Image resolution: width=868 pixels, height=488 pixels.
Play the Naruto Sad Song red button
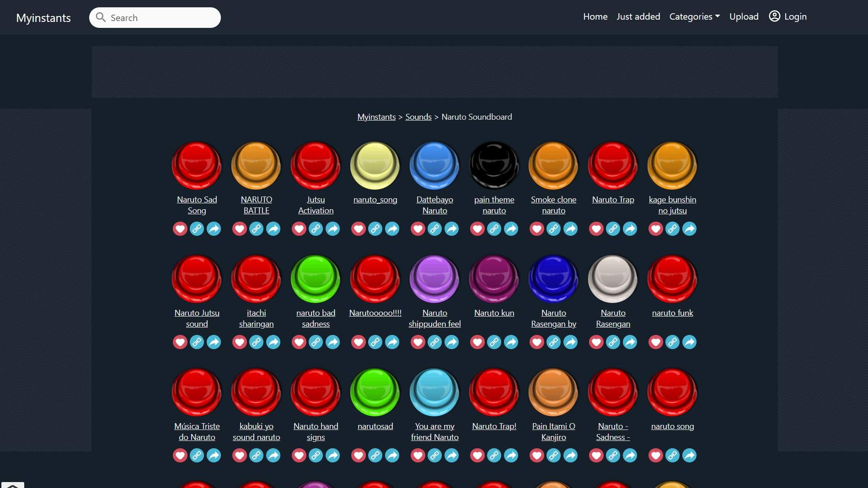[197, 165]
